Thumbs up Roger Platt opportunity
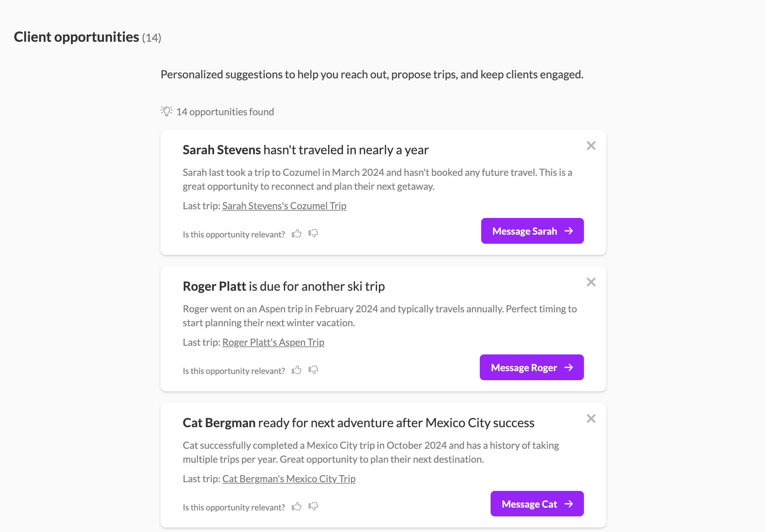This screenshot has height=532, width=766. pos(297,370)
